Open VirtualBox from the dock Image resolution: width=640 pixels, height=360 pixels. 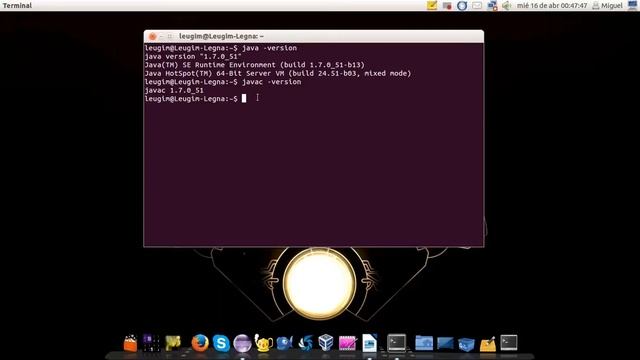pyautogui.click(x=326, y=343)
